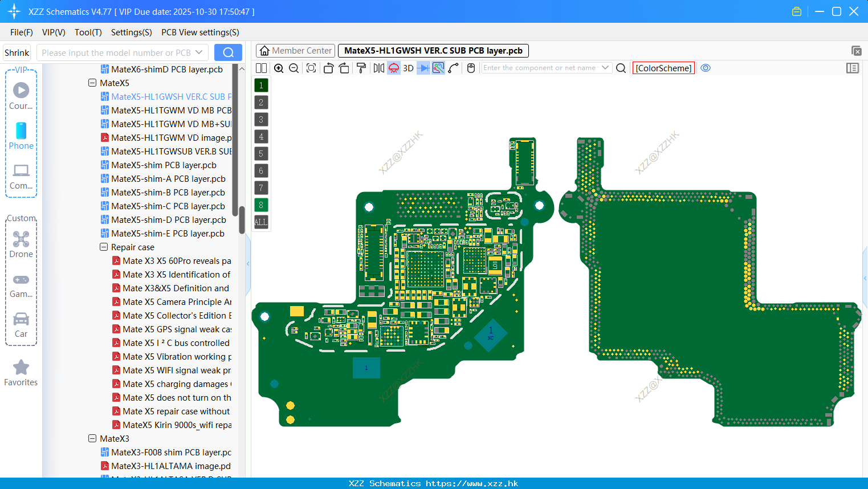Collapse the MateX5 tree folder
868x489 pixels.
(92, 83)
